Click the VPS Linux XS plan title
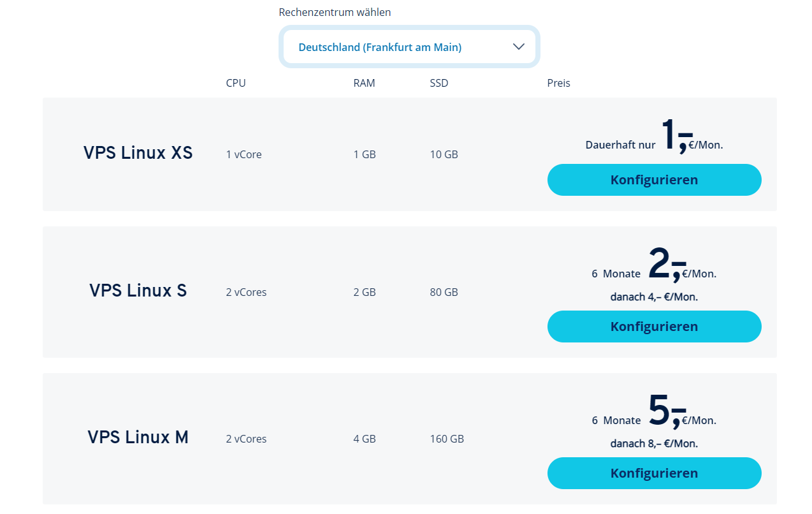Viewport: 812px width, 514px height. tap(138, 153)
